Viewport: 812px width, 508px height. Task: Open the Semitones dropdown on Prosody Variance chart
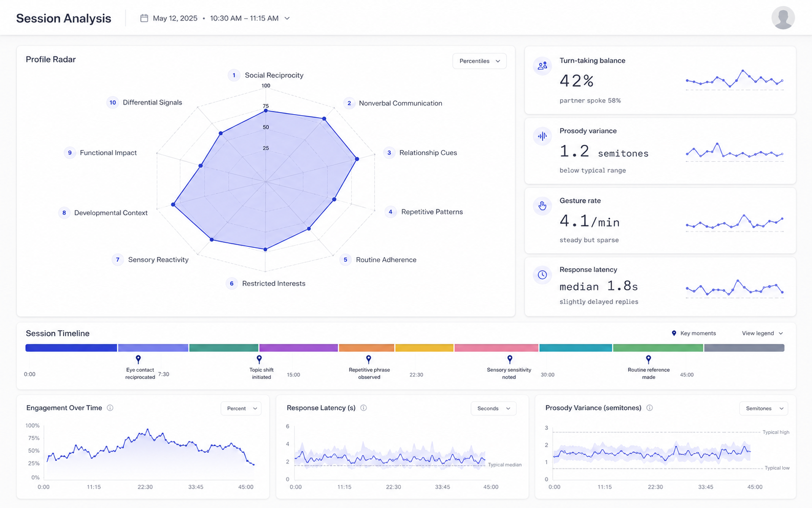pos(764,408)
